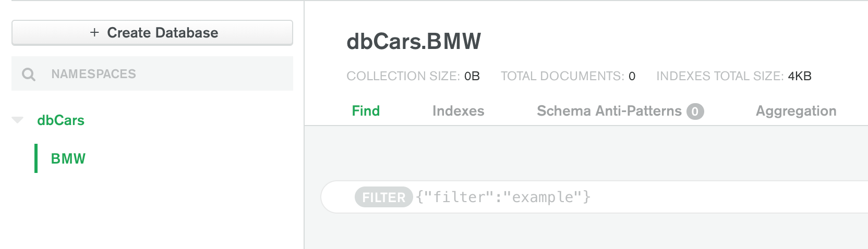868x249 pixels.
Task: Switch to the Aggregation tab
Action: click(x=795, y=111)
